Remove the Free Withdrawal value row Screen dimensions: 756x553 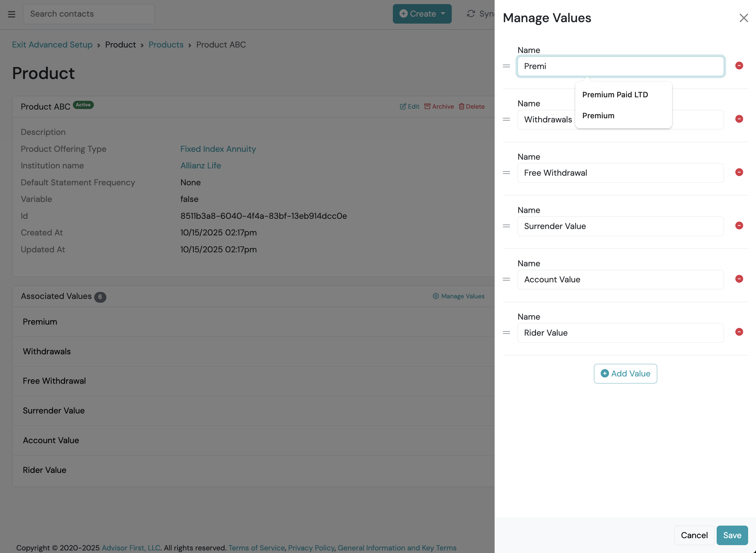pyautogui.click(x=739, y=172)
